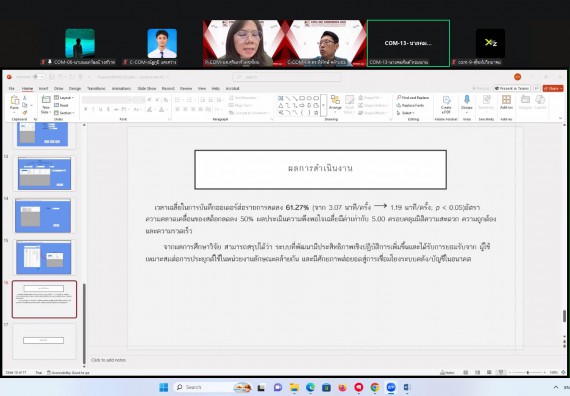This screenshot has height=396, width=570.
Task: Switch to Normal view icon
Action: [466, 372]
